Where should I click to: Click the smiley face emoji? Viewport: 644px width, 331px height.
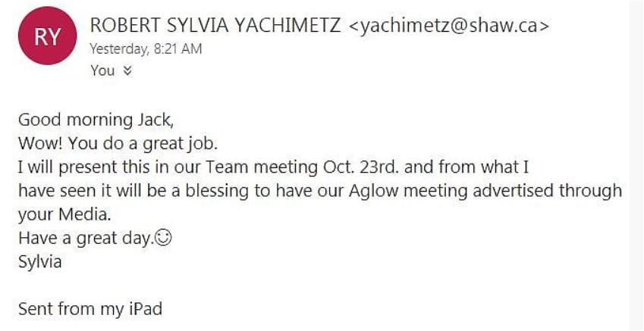coord(162,238)
